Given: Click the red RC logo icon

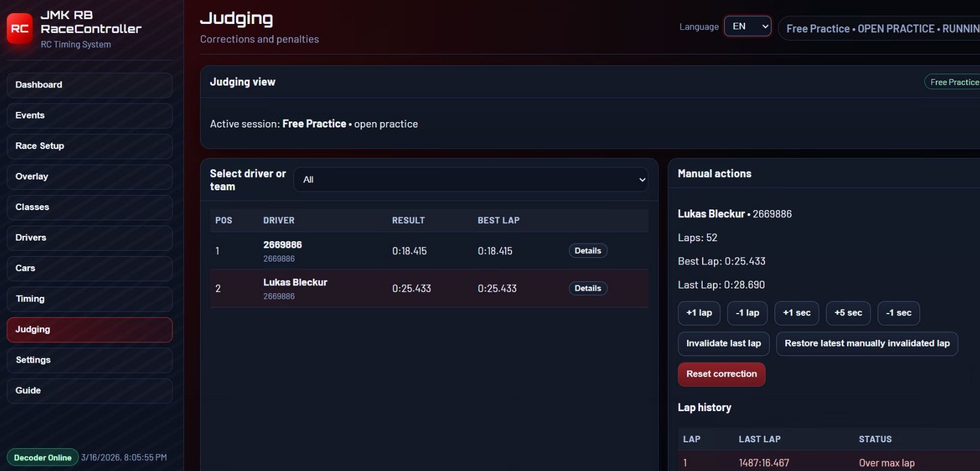Looking at the screenshot, I should tap(20, 29).
